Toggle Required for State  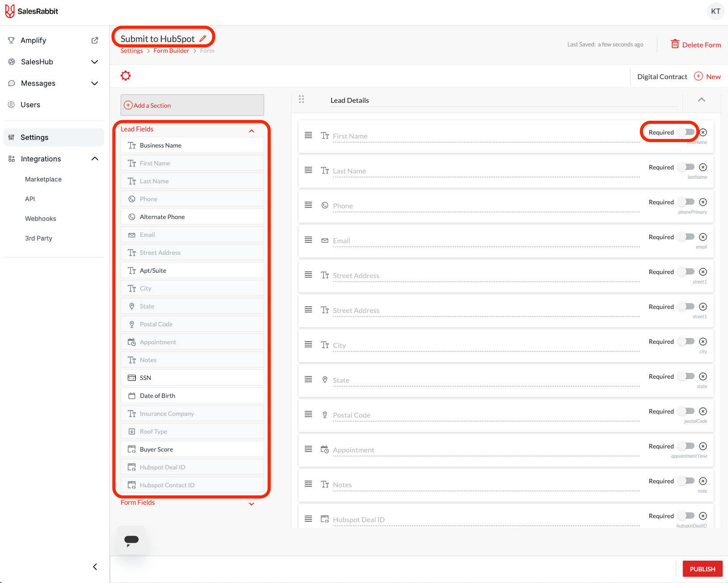[x=686, y=376]
